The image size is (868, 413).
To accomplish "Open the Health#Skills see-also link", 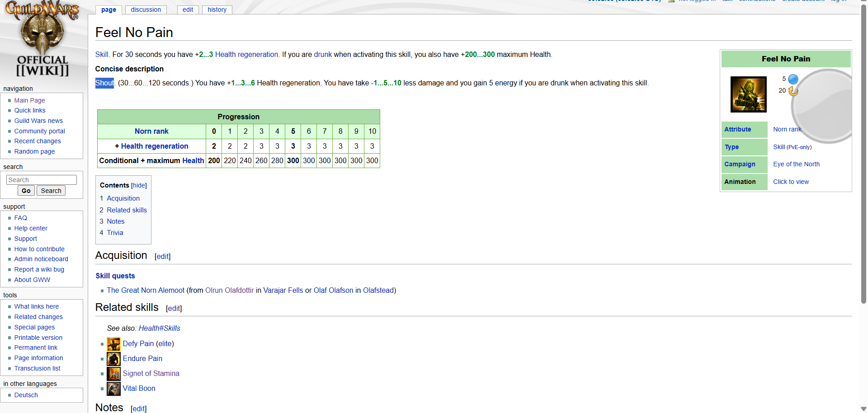I will pos(159,328).
